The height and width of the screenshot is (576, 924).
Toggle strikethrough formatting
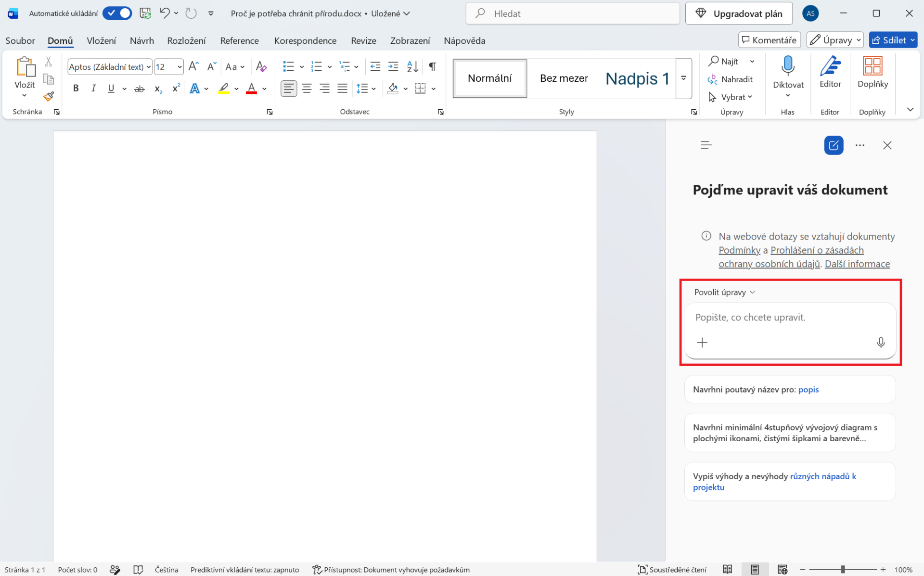click(x=139, y=89)
